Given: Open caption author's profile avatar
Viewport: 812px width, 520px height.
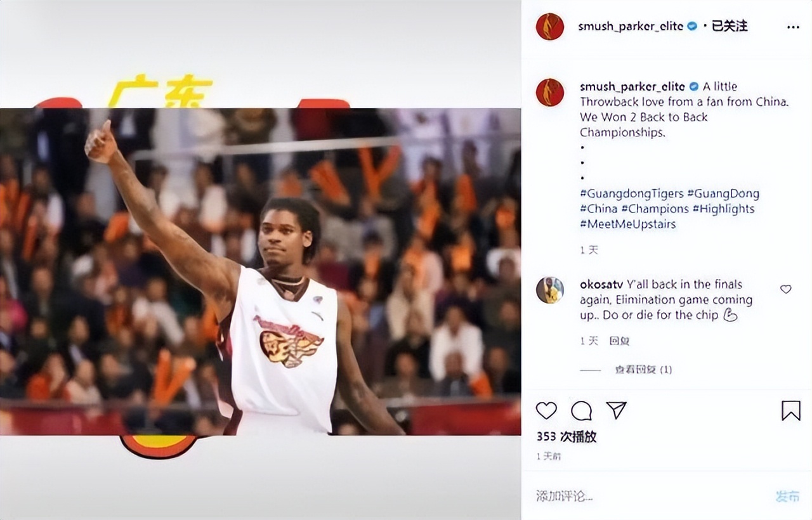Looking at the screenshot, I should (550, 92).
